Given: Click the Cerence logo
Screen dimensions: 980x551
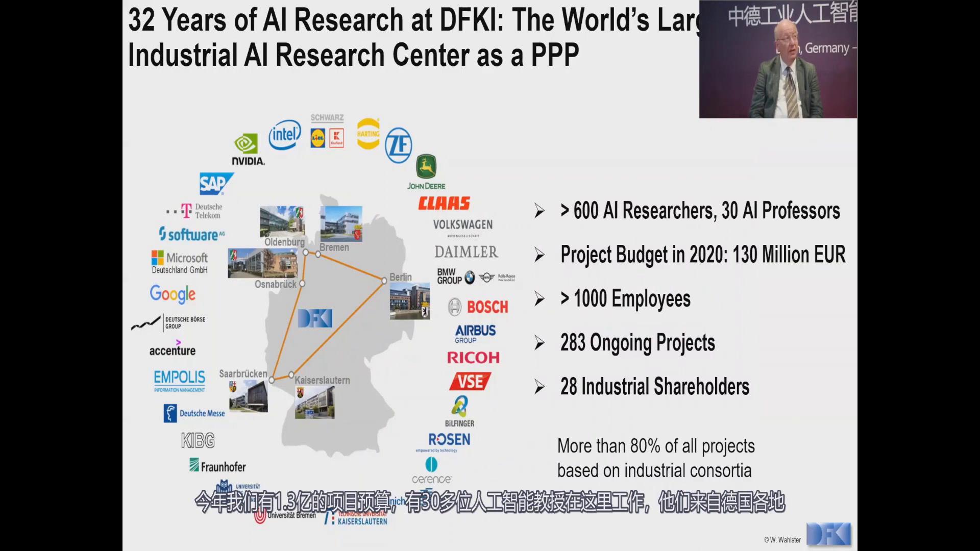Looking at the screenshot, I should [432, 471].
